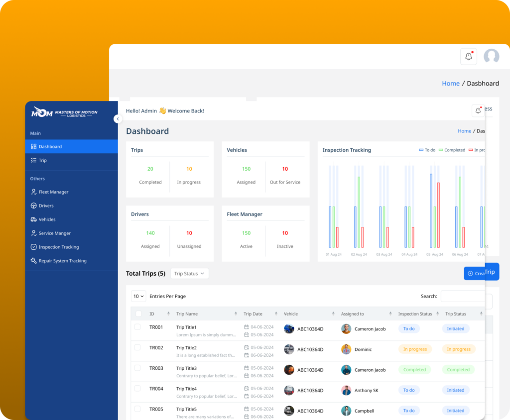Check the TR001 row checkbox
Screen dimensions: 510x420
click(137, 327)
